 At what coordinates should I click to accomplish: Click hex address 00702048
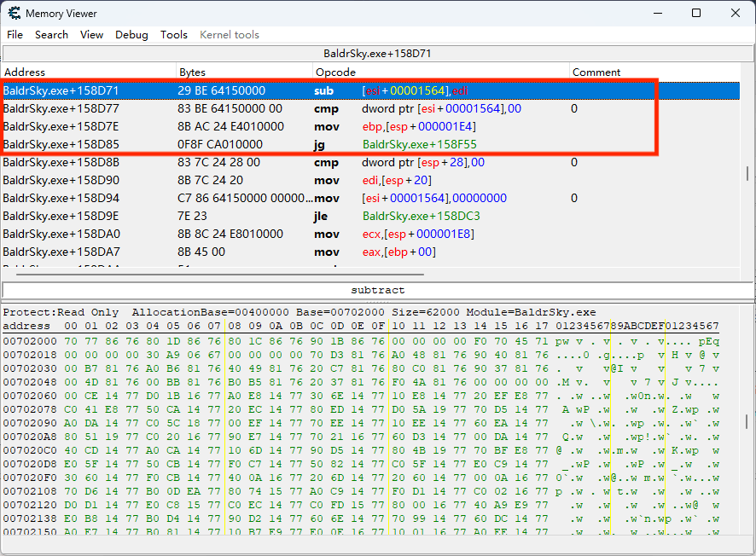pos(30,382)
